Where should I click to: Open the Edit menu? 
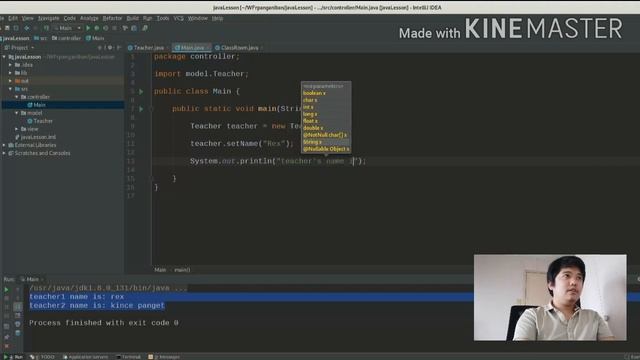click(x=13, y=18)
